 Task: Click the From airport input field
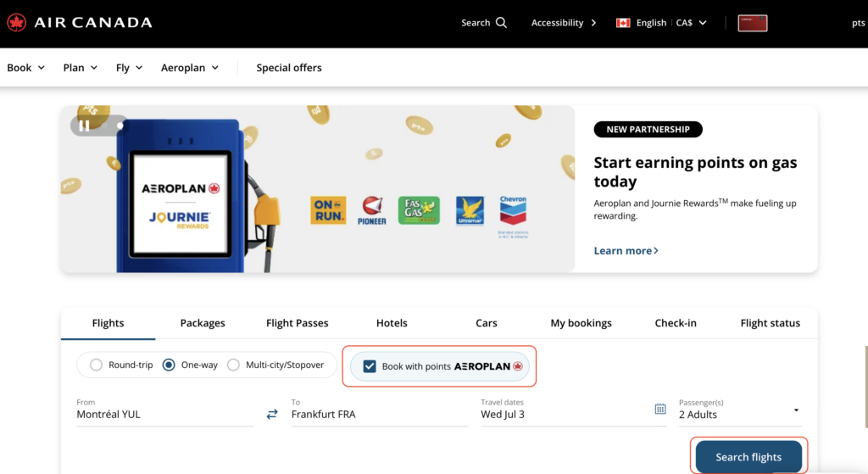coord(164,415)
